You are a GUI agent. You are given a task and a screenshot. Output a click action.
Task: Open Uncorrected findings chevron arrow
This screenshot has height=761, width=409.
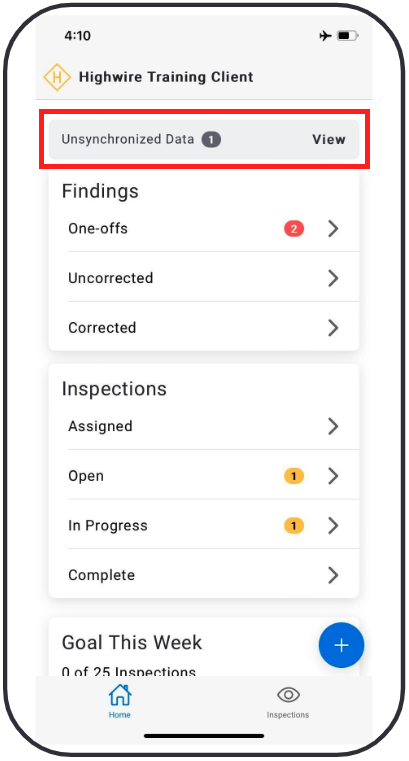pos(333,278)
